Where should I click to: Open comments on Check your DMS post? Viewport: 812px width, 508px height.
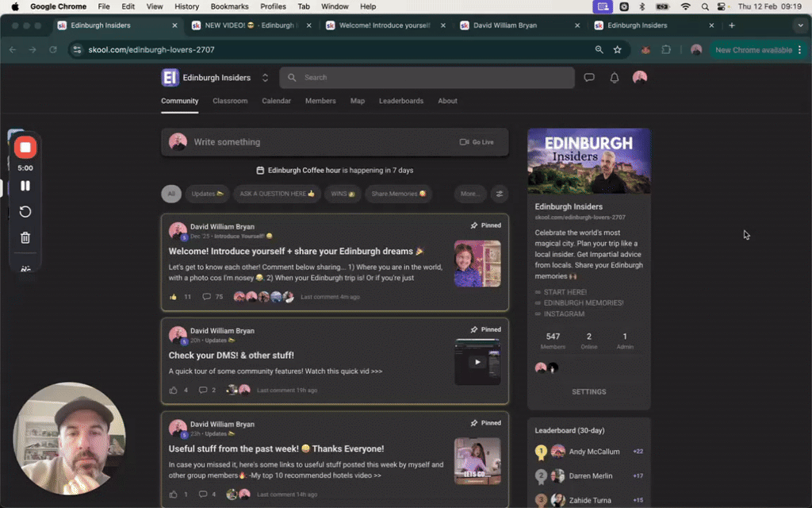(207, 391)
